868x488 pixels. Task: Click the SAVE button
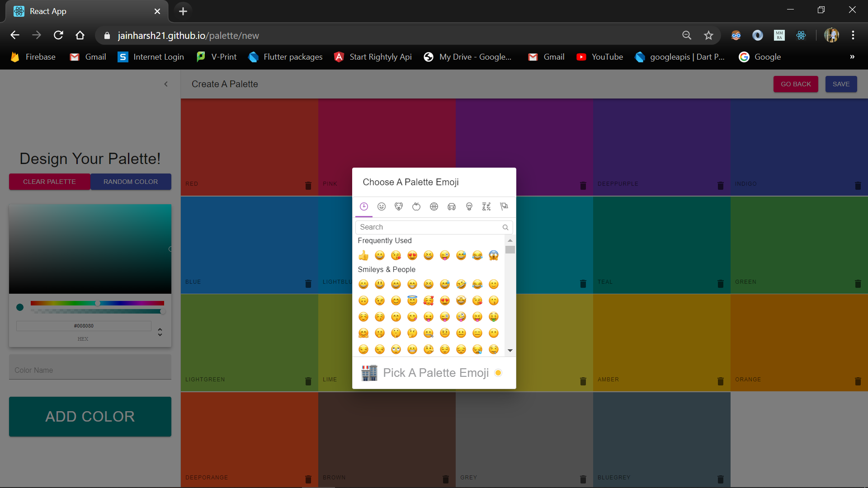pyautogui.click(x=841, y=84)
